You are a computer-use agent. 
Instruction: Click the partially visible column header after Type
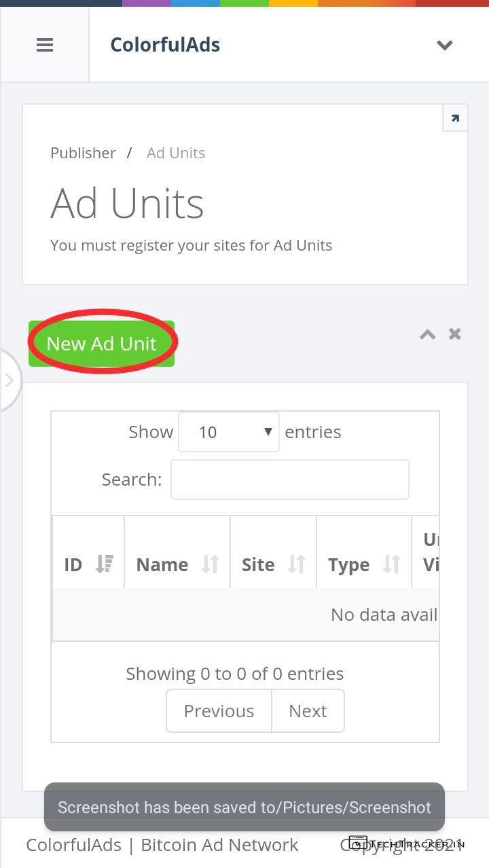[x=429, y=551]
